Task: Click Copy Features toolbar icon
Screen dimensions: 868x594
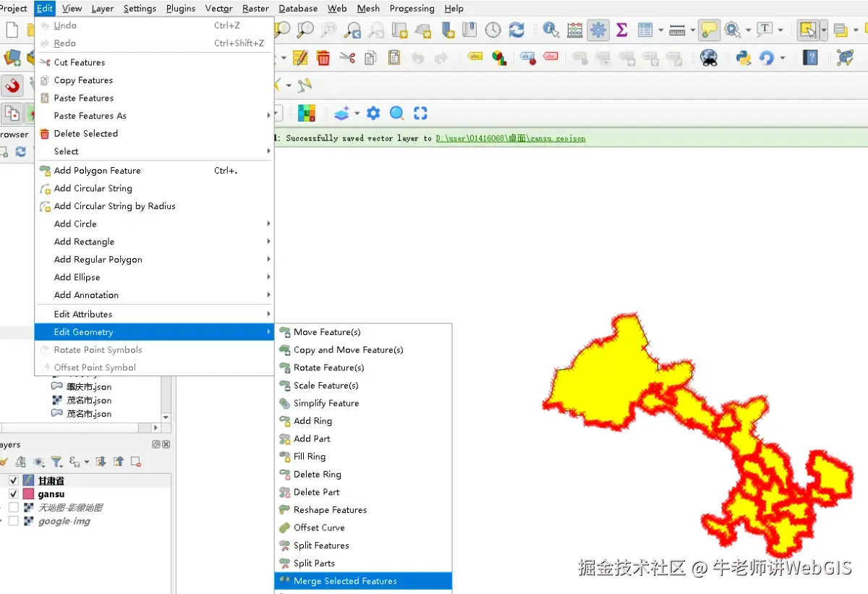Action: pyautogui.click(x=370, y=58)
